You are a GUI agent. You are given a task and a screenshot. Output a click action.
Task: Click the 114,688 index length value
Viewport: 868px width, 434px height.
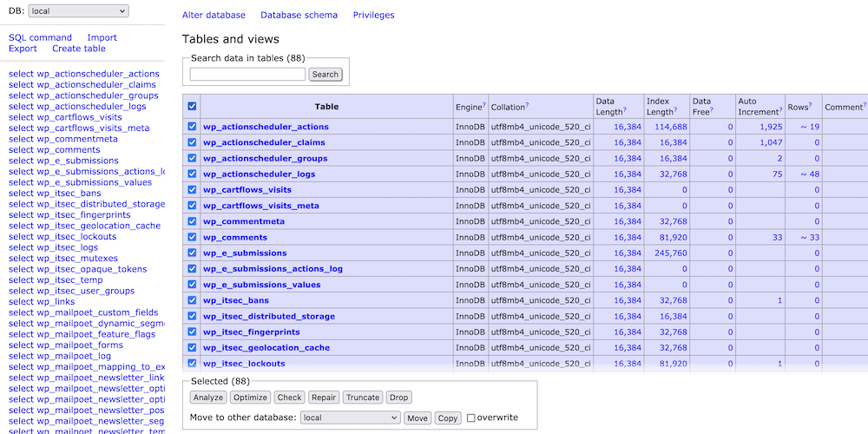click(671, 127)
